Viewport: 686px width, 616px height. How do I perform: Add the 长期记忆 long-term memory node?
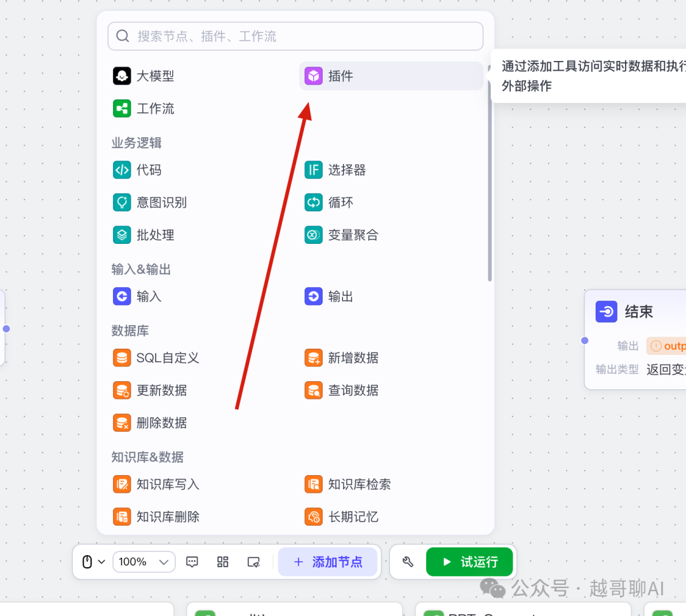(341, 517)
